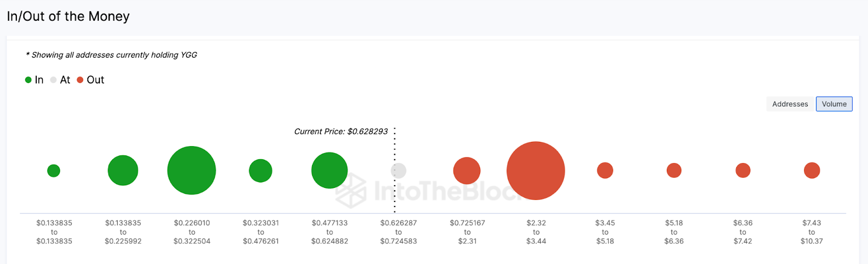Click the IntoTheBlock watermark logo
Viewport: 868px width, 264px height.
(x=429, y=190)
